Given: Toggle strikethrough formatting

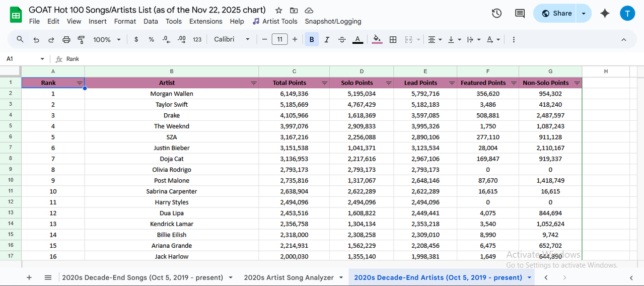Looking at the screenshot, I should (x=342, y=39).
